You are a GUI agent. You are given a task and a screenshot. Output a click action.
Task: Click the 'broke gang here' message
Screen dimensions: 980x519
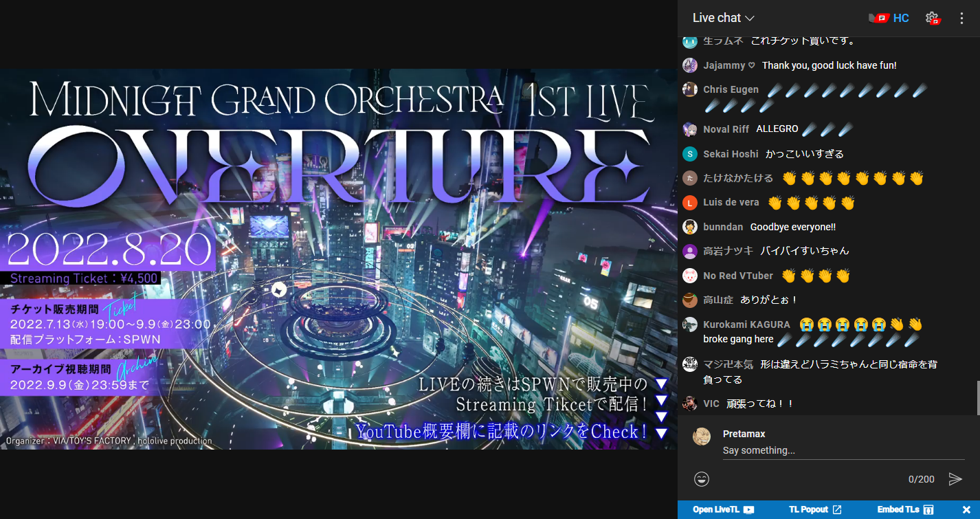coord(738,340)
